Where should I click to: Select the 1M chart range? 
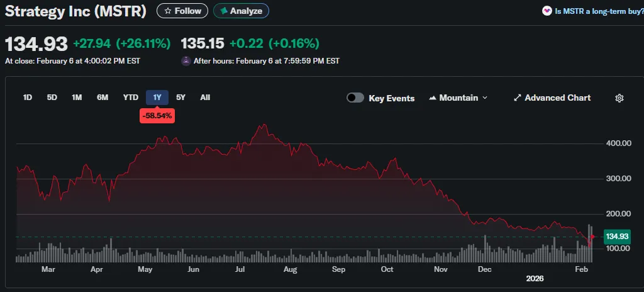(77, 98)
